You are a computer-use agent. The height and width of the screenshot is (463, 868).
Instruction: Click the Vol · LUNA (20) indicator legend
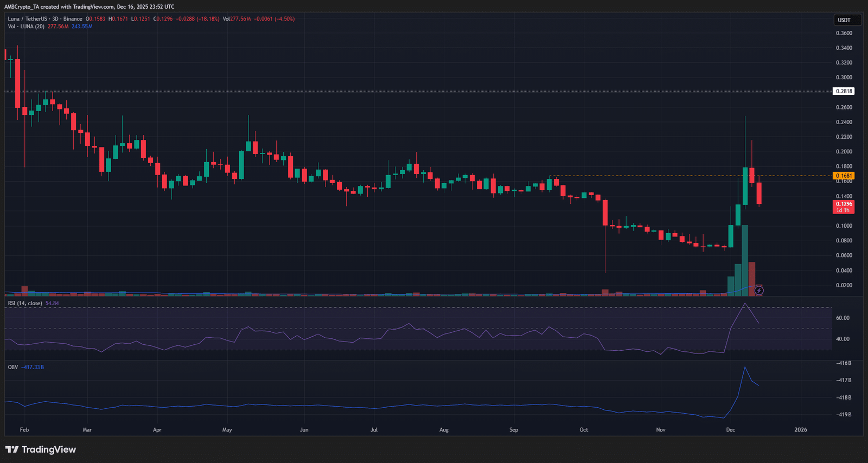(x=26, y=27)
